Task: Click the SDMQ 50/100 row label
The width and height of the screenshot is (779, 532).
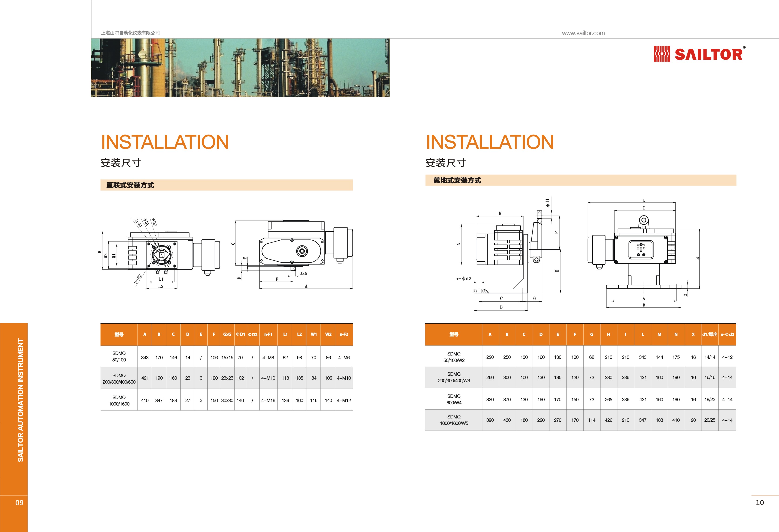Action: (119, 357)
